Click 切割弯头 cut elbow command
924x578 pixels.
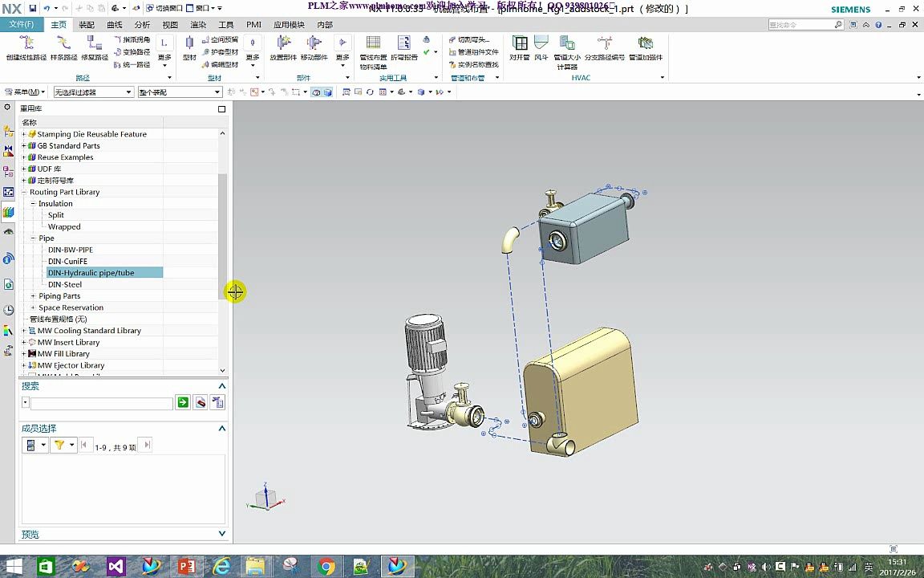click(469, 39)
